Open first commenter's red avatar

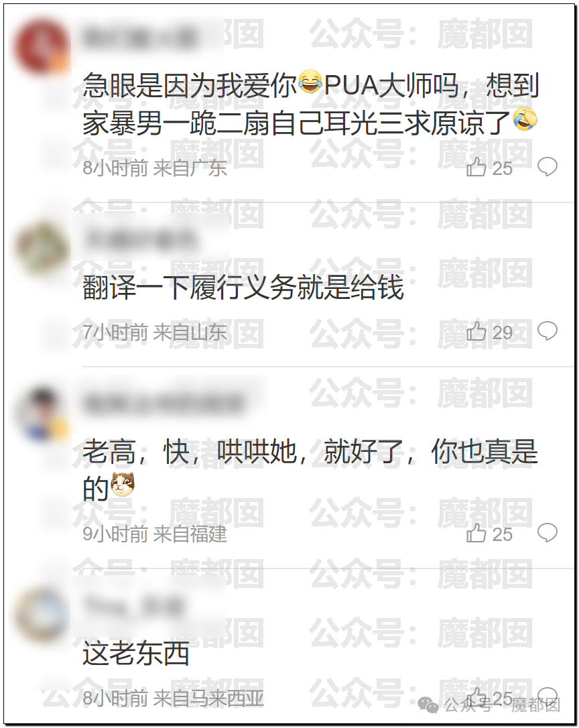coord(42,47)
